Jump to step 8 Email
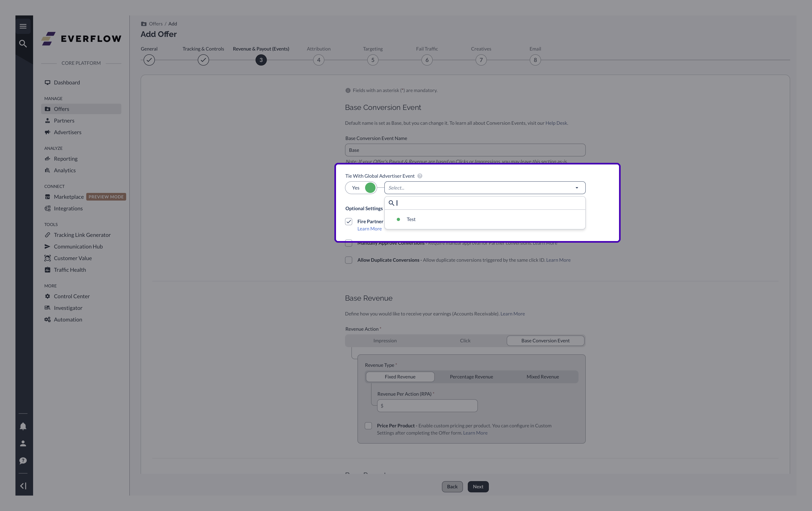 [x=535, y=60]
